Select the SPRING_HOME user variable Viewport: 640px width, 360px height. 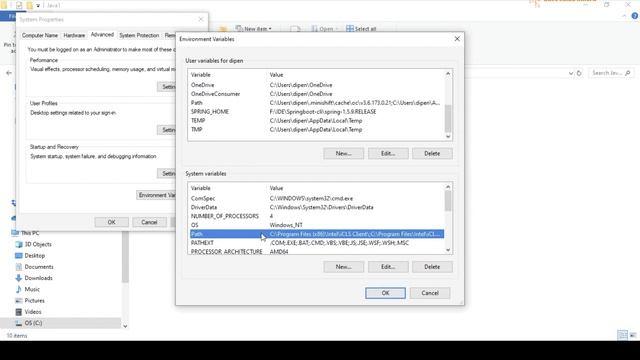coord(316,112)
